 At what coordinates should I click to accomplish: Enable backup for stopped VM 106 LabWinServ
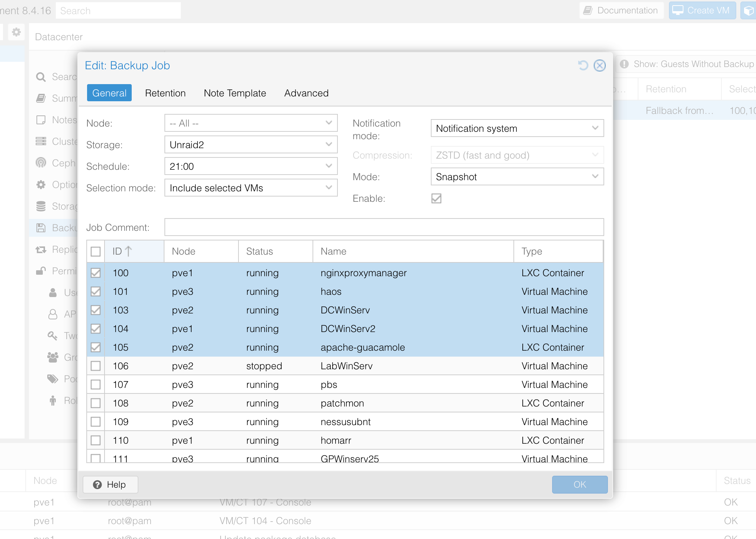[96, 366]
